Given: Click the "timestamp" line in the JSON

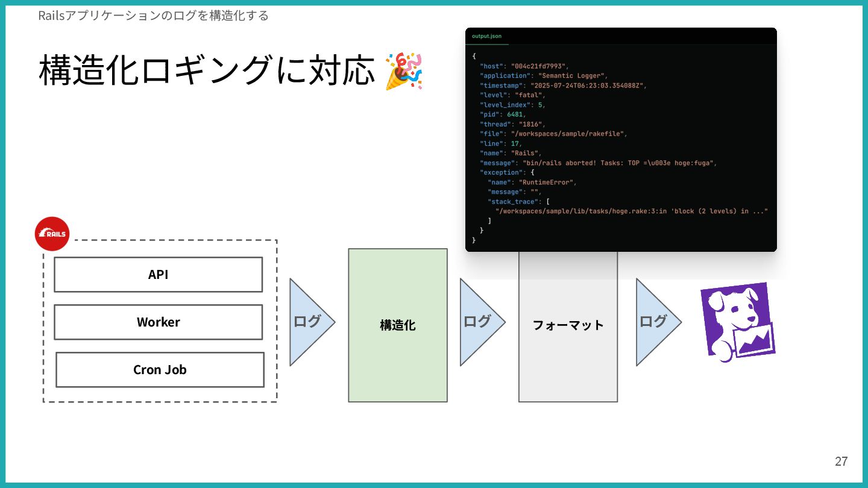Looking at the screenshot, I should tap(563, 86).
